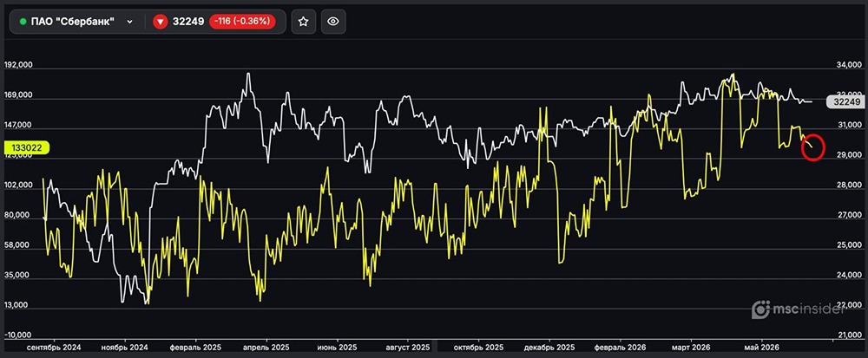Click the green status dot near Сбербанк

[23, 22]
